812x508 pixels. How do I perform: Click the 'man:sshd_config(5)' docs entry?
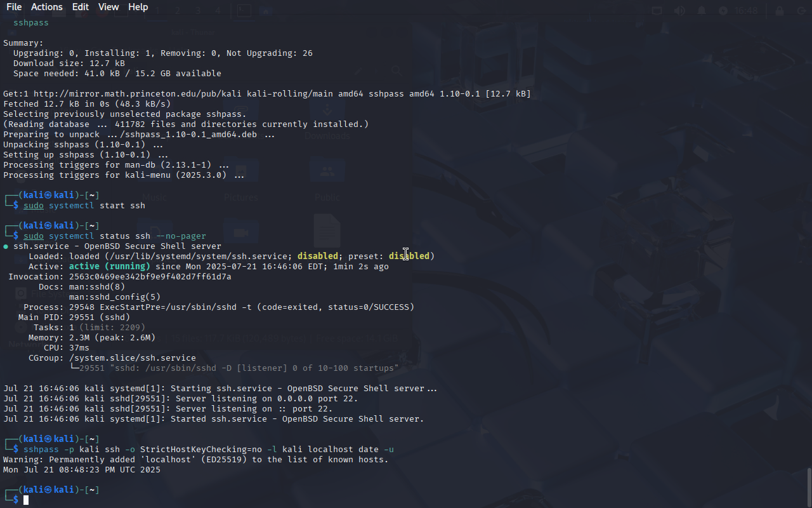pyautogui.click(x=115, y=297)
